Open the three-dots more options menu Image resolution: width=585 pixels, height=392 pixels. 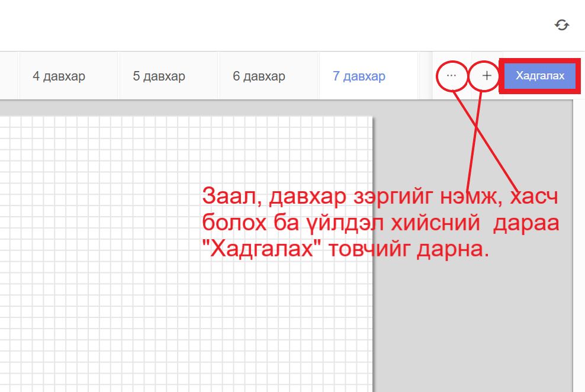click(452, 76)
